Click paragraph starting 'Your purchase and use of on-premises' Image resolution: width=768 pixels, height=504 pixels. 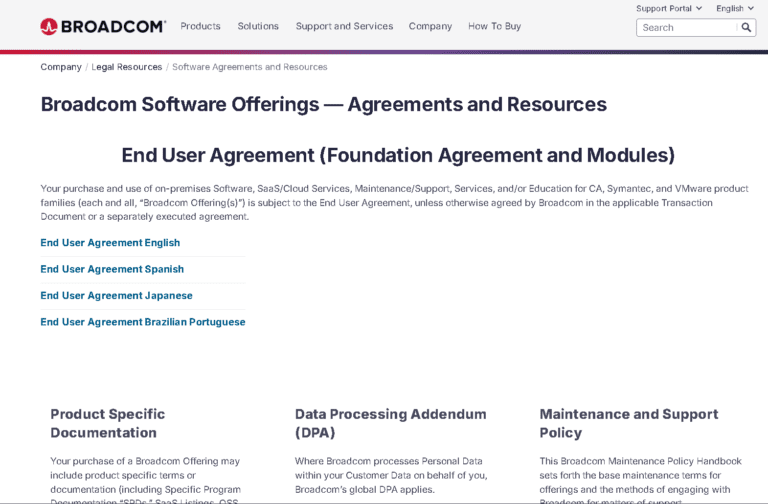[x=394, y=203]
